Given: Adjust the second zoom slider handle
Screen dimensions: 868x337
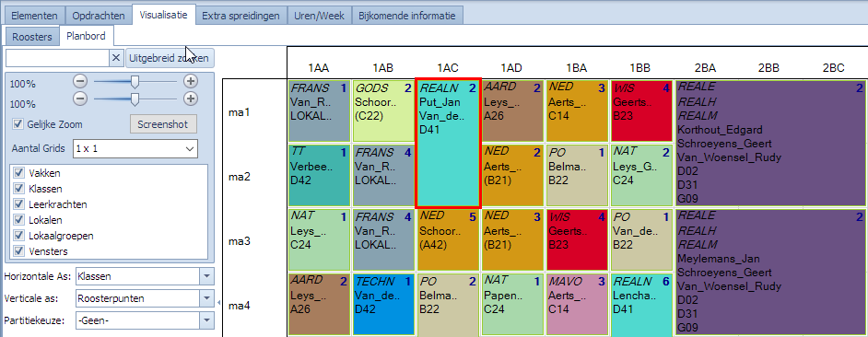Looking at the screenshot, I should tap(135, 99).
